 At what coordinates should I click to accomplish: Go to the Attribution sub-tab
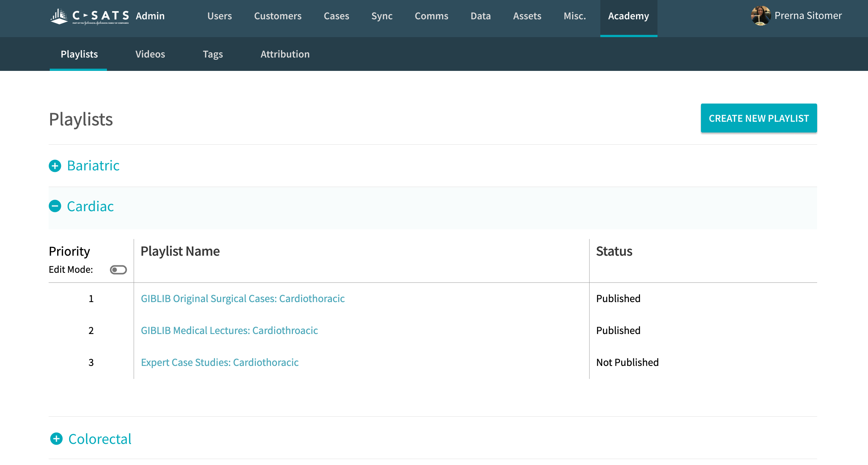285,54
